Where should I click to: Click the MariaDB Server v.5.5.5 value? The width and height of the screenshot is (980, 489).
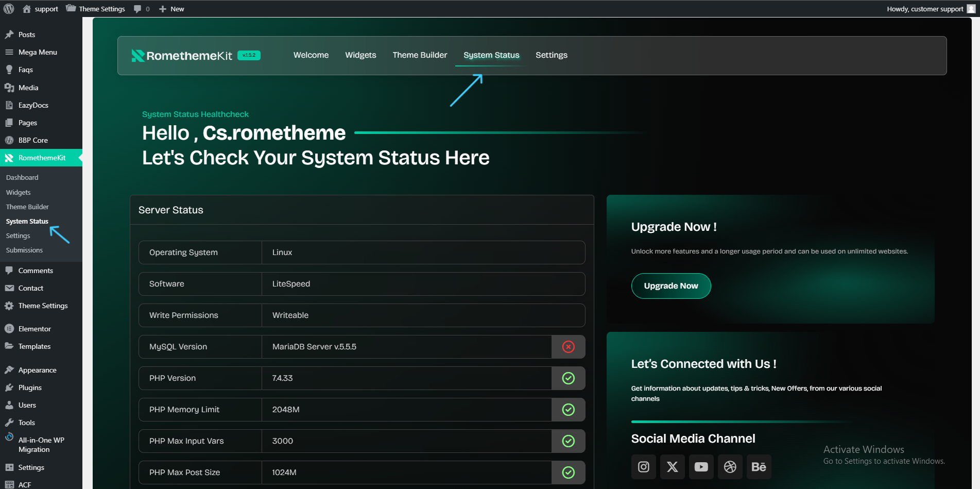point(314,347)
